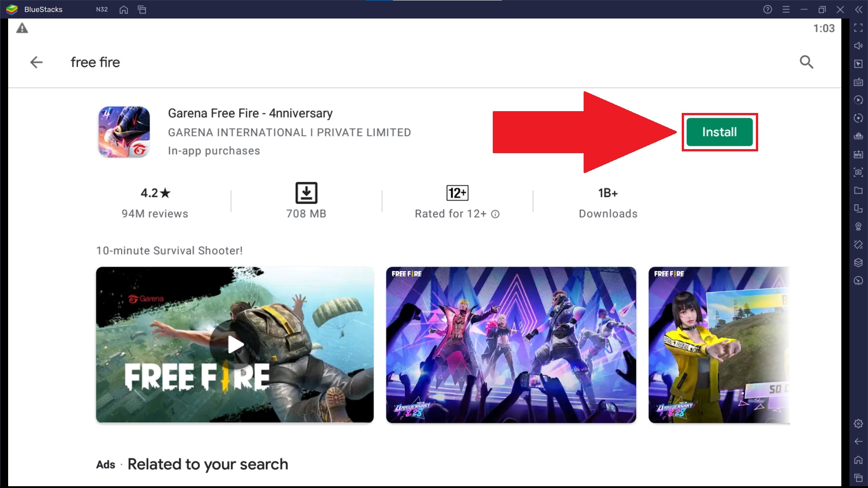Click the eco mode gauge icon

click(x=858, y=281)
